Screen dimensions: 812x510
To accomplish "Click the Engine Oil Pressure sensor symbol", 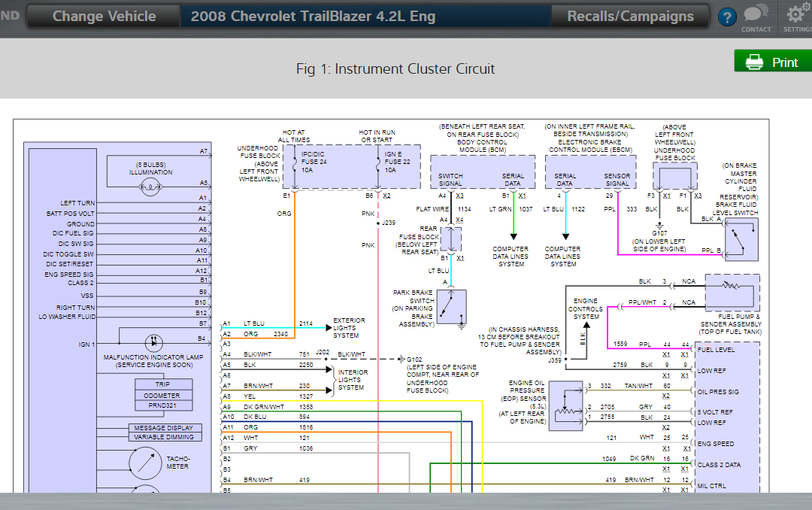I will click(566, 406).
